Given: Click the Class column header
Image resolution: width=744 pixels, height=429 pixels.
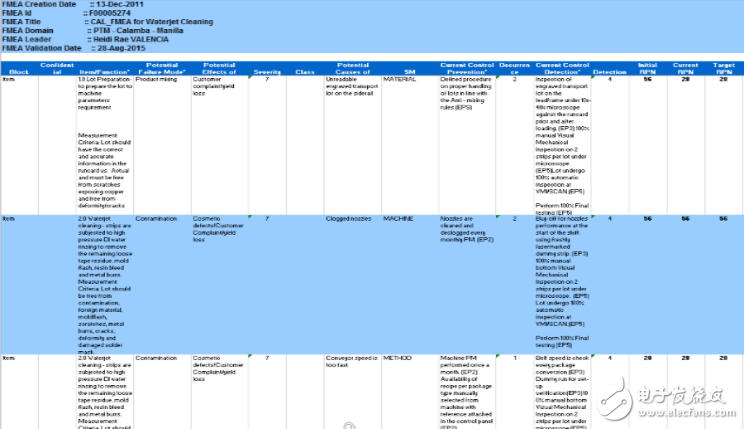Looking at the screenshot, I should pos(306,73).
